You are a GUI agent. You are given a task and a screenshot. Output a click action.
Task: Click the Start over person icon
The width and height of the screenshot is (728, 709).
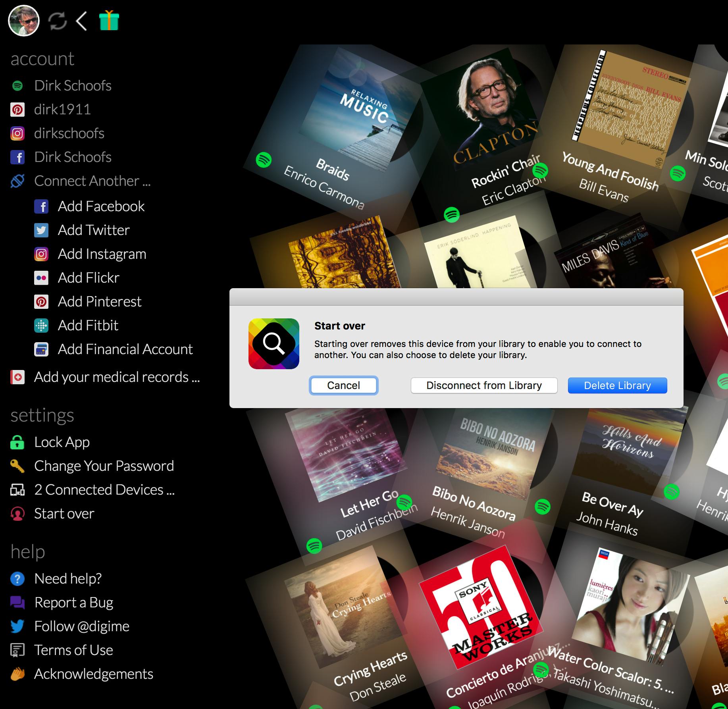pyautogui.click(x=17, y=514)
